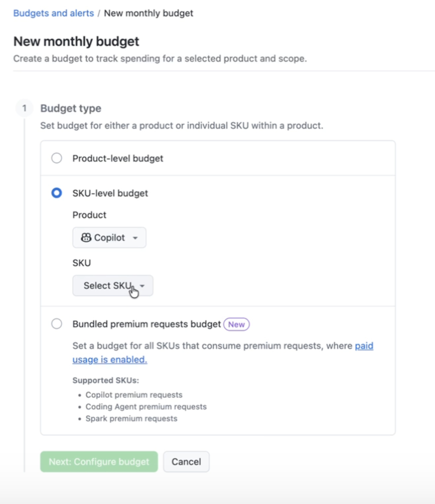Viewport: 435px width, 504px height.
Task: Click the Copilot premium requests list item
Action: 133,394
